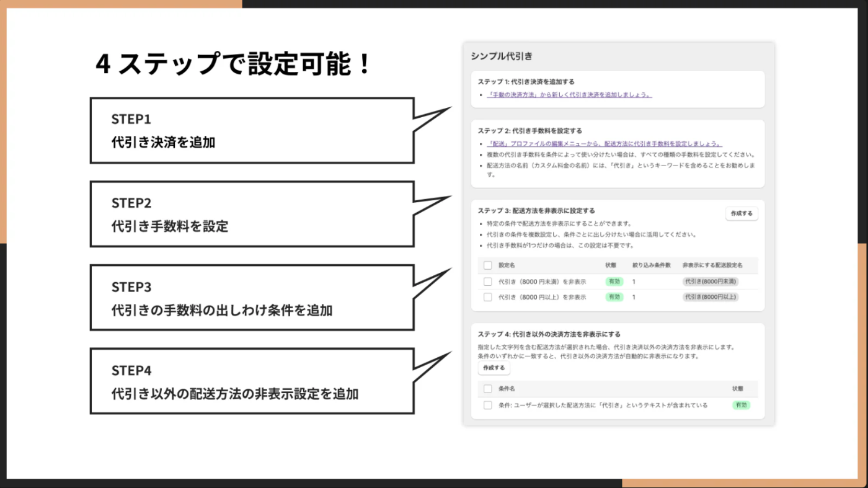Viewport: 868px width, 488px height.
Task: Check the 条件: ユーザーが選択した配送方法 row checkbox
Action: pyautogui.click(x=488, y=405)
